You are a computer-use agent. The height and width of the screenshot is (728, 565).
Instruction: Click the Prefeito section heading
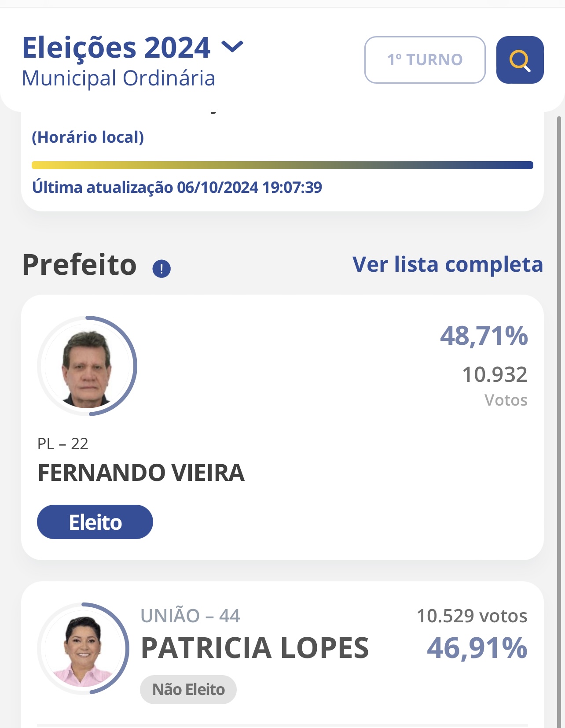(x=80, y=265)
